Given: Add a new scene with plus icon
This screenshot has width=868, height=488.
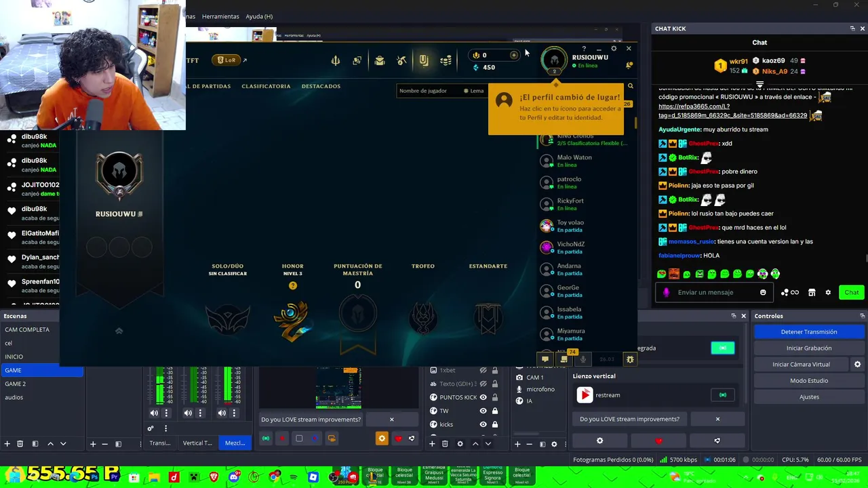Looking at the screenshot, I should 7,443.
